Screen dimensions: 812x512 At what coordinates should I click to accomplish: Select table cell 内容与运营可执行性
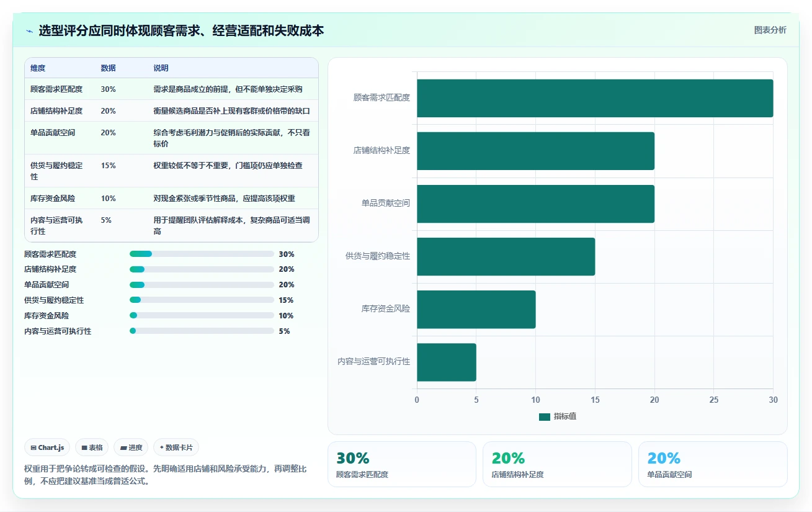point(56,225)
